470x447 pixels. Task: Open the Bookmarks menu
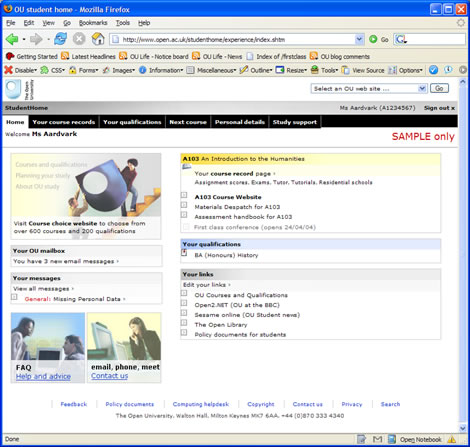[x=93, y=23]
